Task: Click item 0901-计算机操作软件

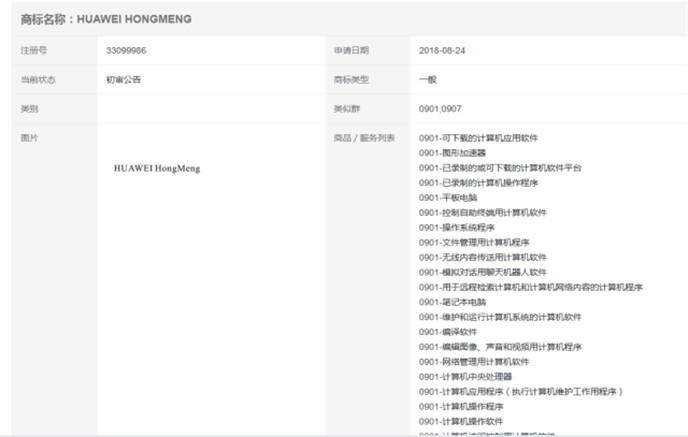Action: 461,422
